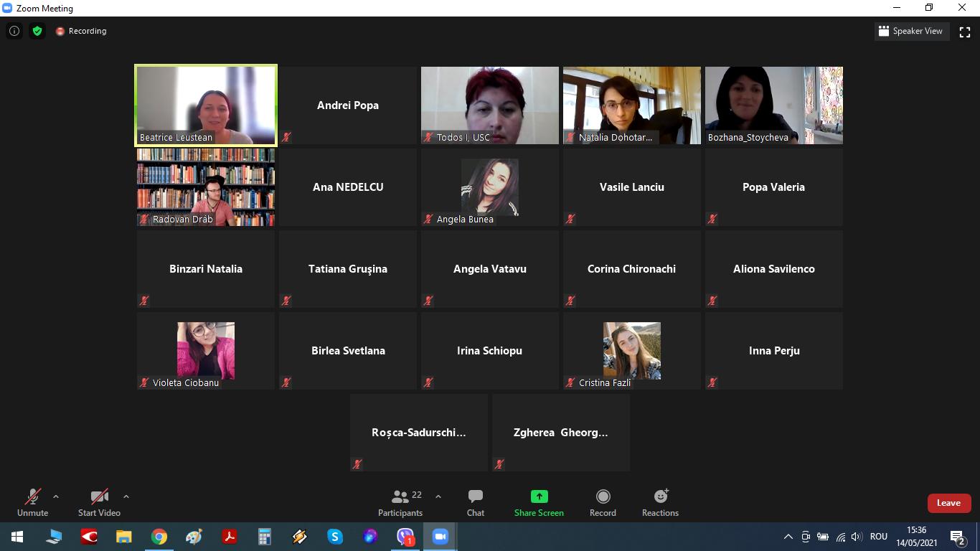Viewport: 980px width, 551px height.
Task: Click the Wi-Fi network tray icon
Action: 840,537
